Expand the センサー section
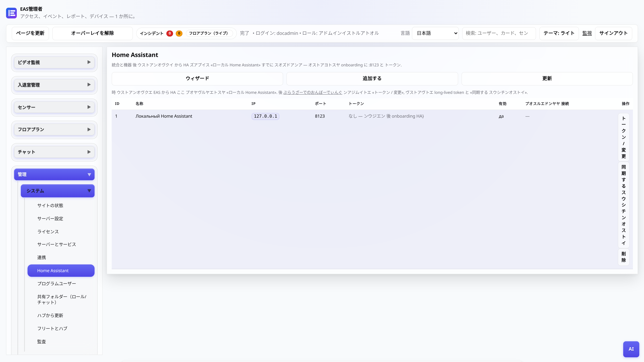The height and width of the screenshot is (362, 644). (x=54, y=107)
